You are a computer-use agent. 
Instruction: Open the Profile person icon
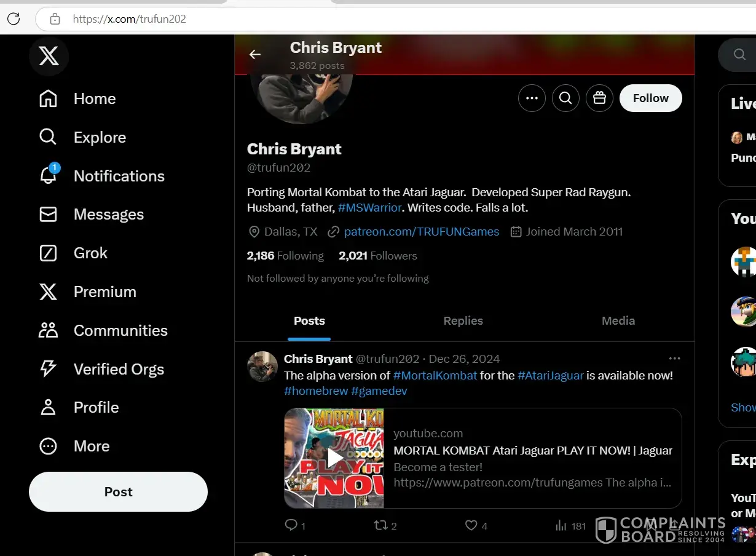(48, 407)
